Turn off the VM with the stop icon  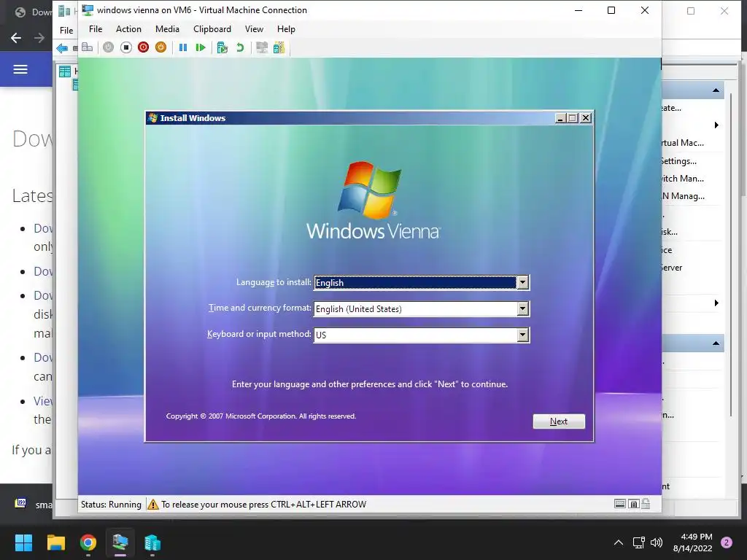point(125,47)
